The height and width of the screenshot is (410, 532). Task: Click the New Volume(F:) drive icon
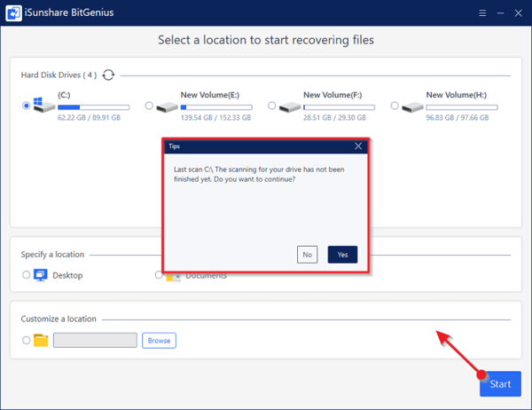tap(290, 107)
